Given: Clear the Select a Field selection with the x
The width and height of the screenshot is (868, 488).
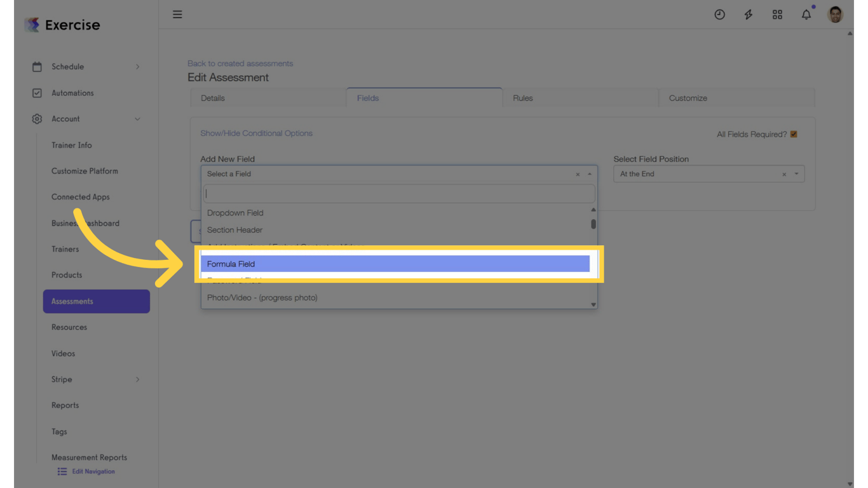Looking at the screenshot, I should click(x=578, y=173).
